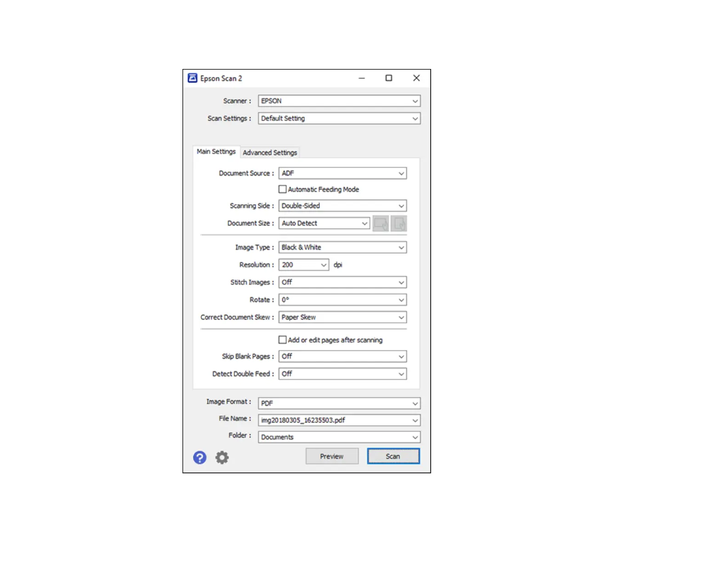Switch to the Advanced Settings tab
Screen dimensions: 728x563
coord(270,153)
